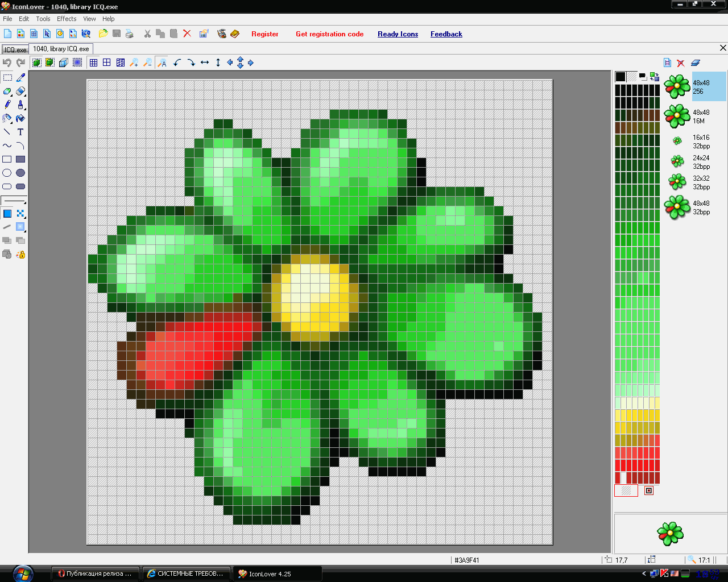Close the document with the X button
728x582 pixels.
pyautogui.click(x=723, y=48)
